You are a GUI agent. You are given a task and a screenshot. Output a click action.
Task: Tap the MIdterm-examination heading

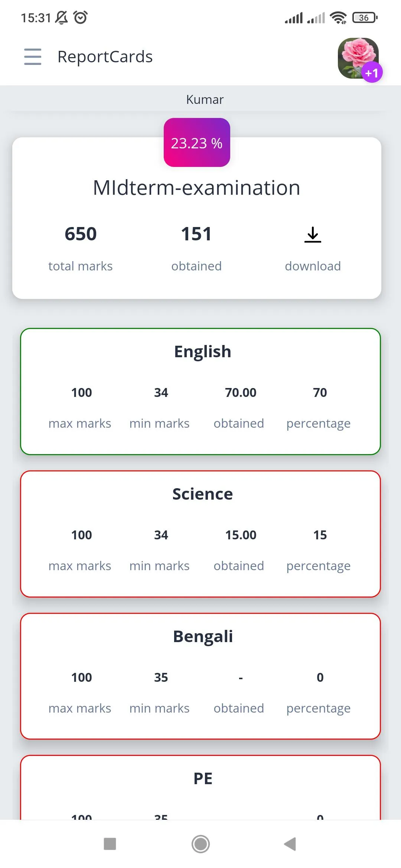(196, 188)
